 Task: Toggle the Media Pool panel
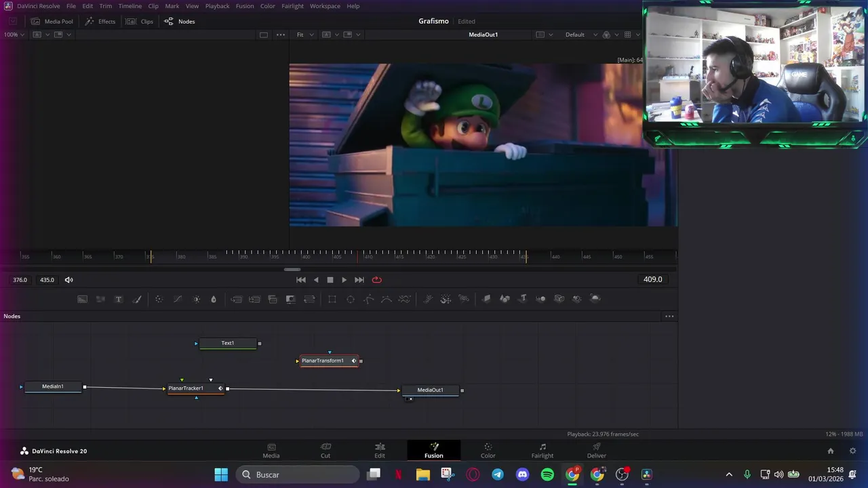[52, 22]
